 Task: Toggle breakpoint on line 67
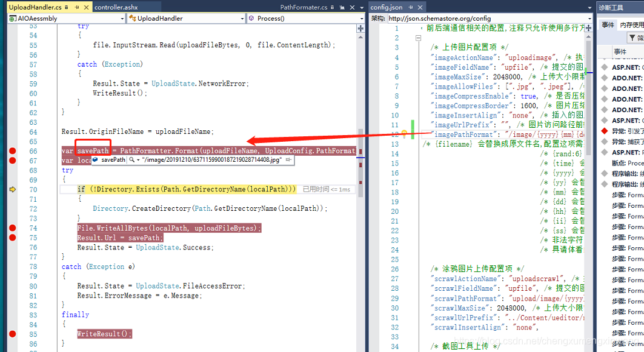point(13,160)
